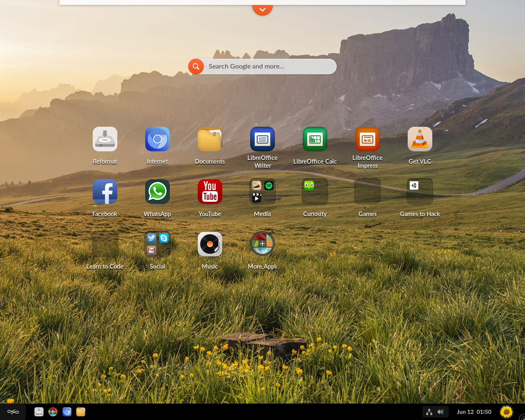Open the Chromium browser from the taskbar
This screenshot has height=420, width=525.
67,412
